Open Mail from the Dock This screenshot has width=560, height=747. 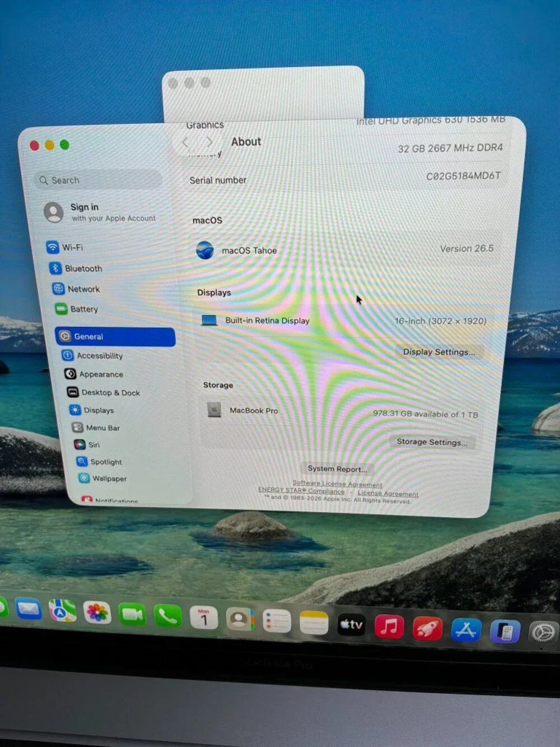click(28, 609)
